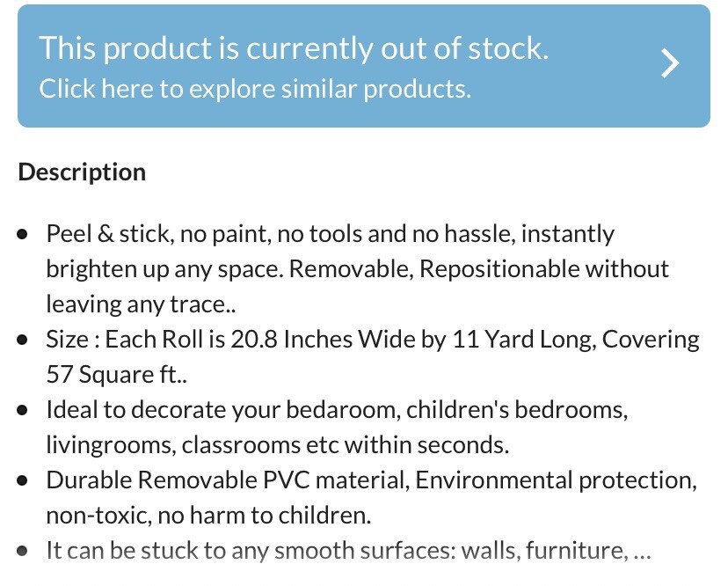Click the '57 Square ft..' text
Image resolution: width=728 pixels, height=586 pixels.
(117, 375)
